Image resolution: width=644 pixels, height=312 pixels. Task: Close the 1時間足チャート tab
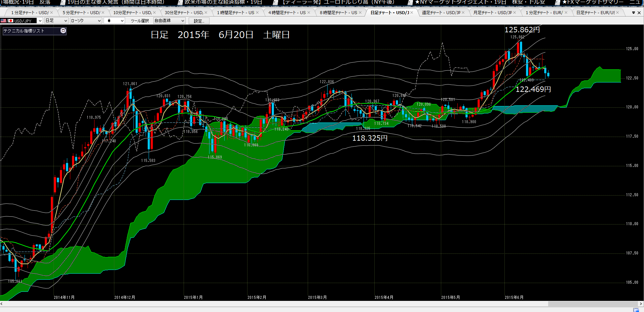coord(257,12)
